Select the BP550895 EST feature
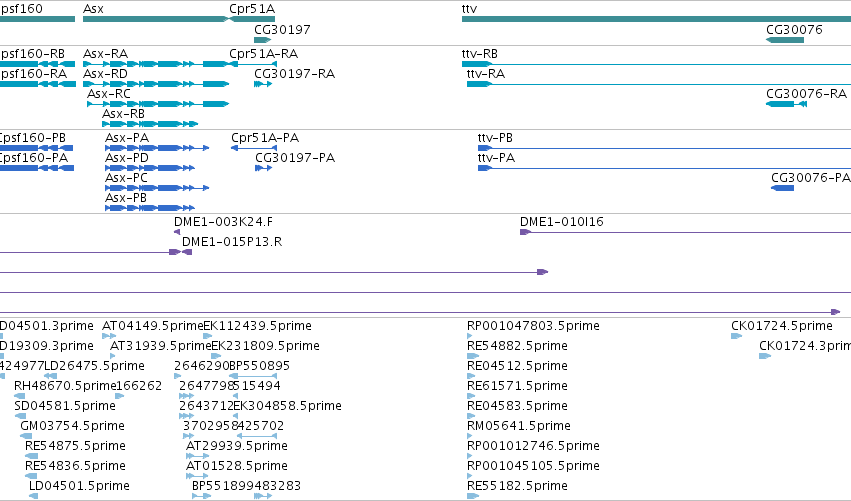 [254, 376]
